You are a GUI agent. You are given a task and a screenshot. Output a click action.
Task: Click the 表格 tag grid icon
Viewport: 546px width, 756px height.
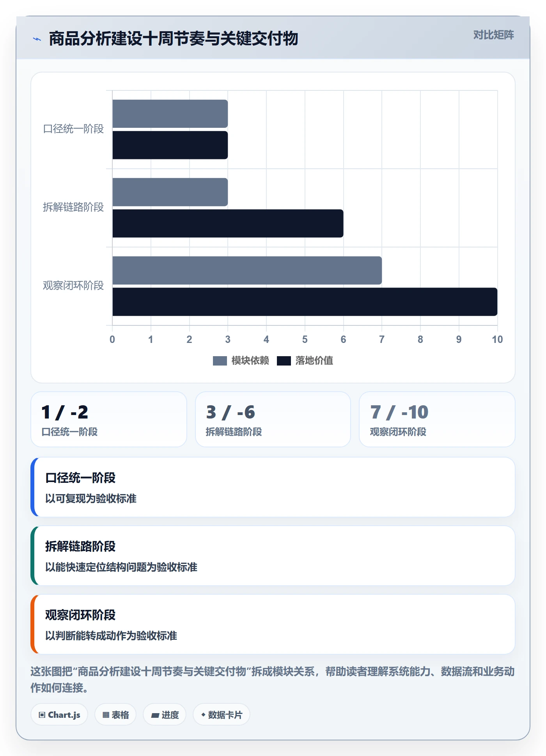106,715
